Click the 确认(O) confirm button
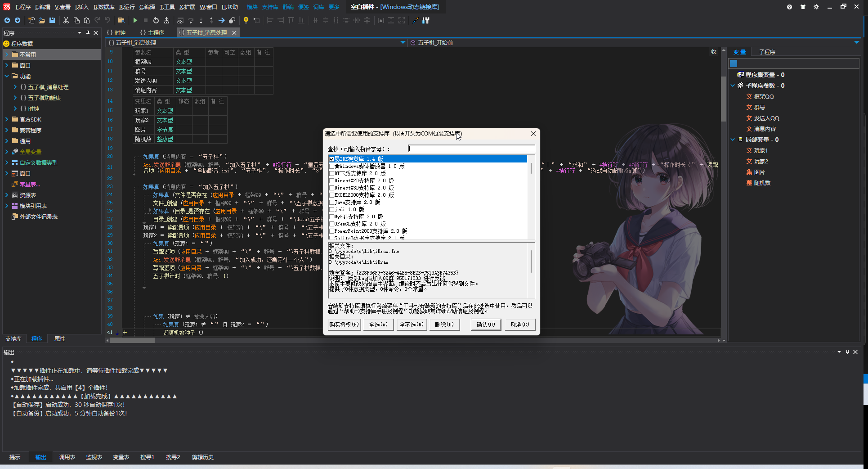The image size is (868, 469). point(486,325)
